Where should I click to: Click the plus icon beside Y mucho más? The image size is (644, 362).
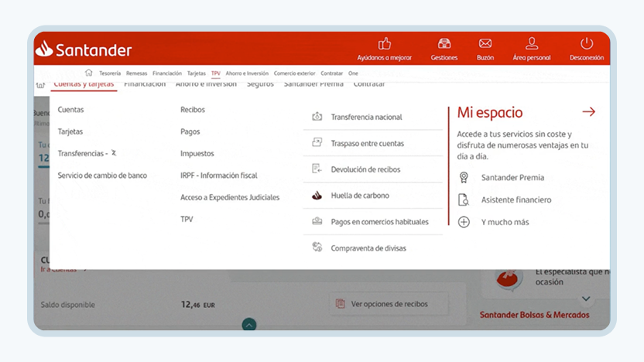(464, 222)
